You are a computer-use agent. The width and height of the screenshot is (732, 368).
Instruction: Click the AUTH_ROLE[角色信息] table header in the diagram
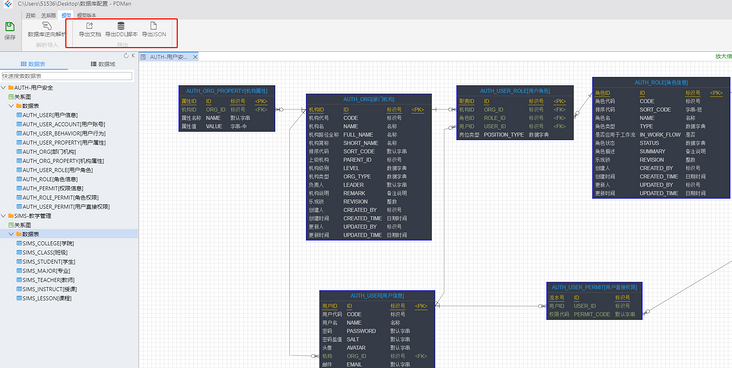tap(661, 83)
